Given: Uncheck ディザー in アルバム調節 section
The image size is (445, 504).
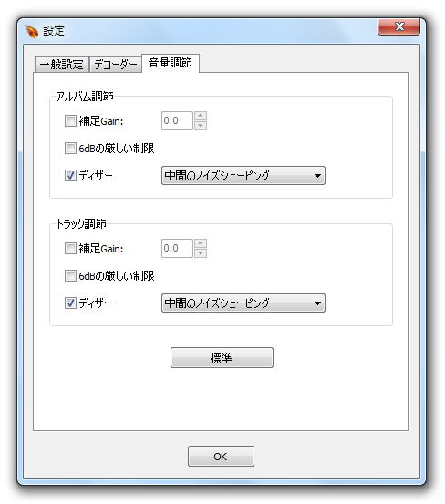Looking at the screenshot, I should coord(70,176).
